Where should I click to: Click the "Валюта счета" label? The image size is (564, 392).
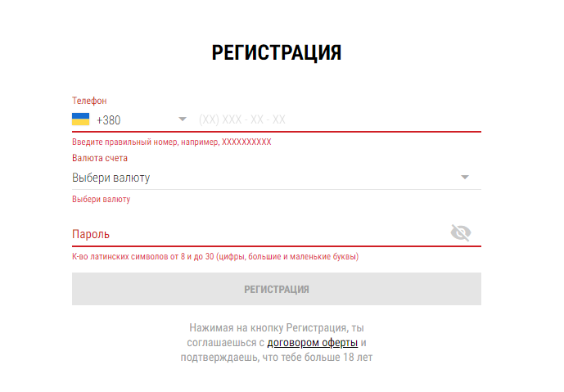pyautogui.click(x=100, y=158)
